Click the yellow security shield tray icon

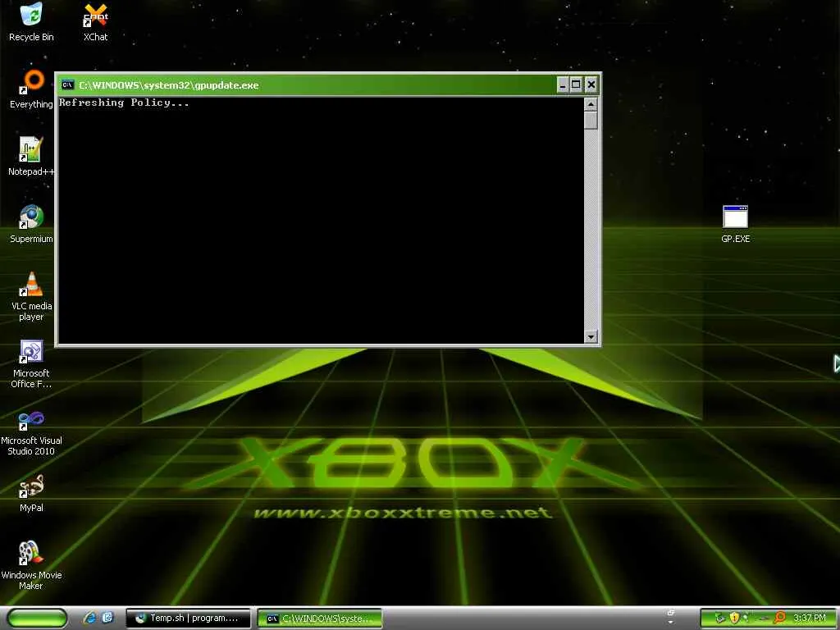[735, 618]
